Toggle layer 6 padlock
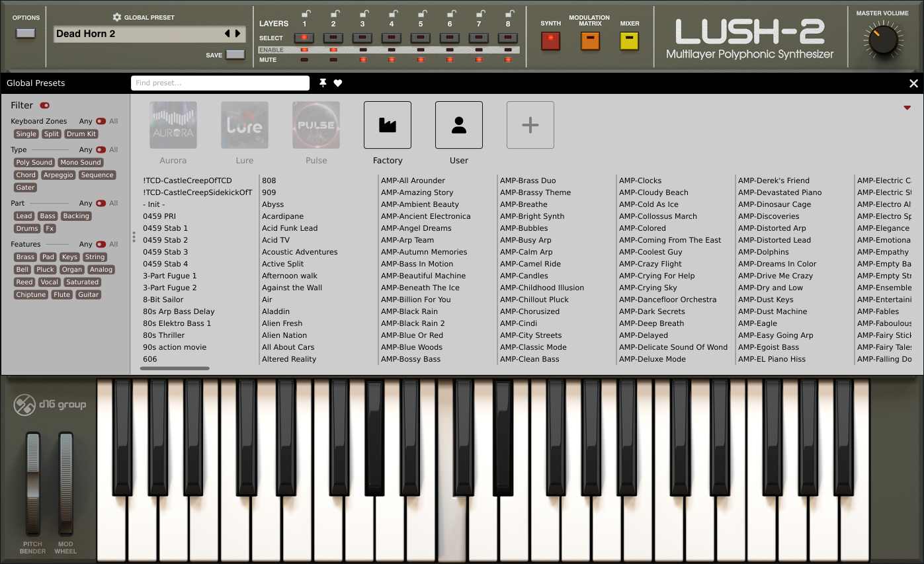The width and height of the screenshot is (924, 564). click(x=451, y=13)
